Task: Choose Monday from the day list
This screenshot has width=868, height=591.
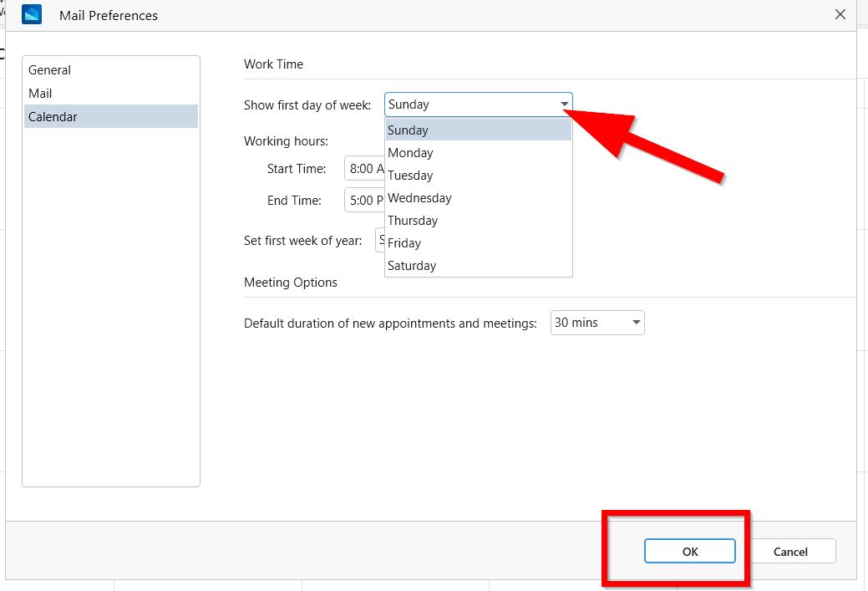Action: (x=479, y=153)
